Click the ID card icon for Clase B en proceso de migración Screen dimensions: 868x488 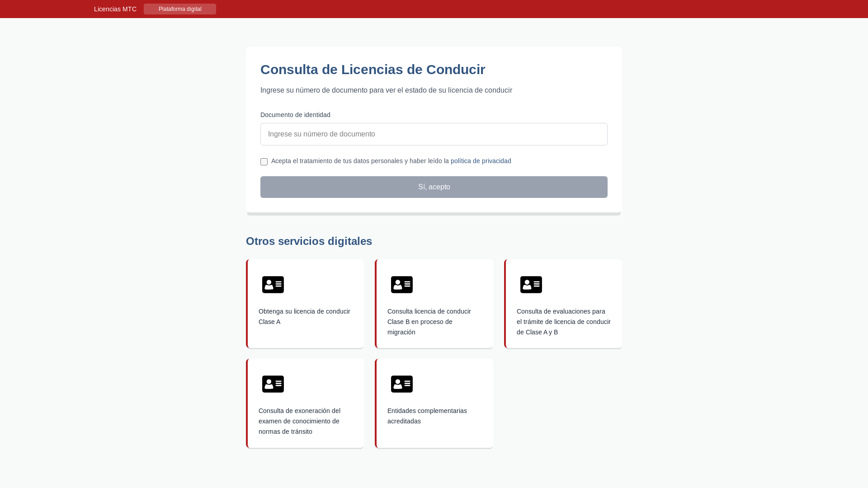[x=401, y=285]
